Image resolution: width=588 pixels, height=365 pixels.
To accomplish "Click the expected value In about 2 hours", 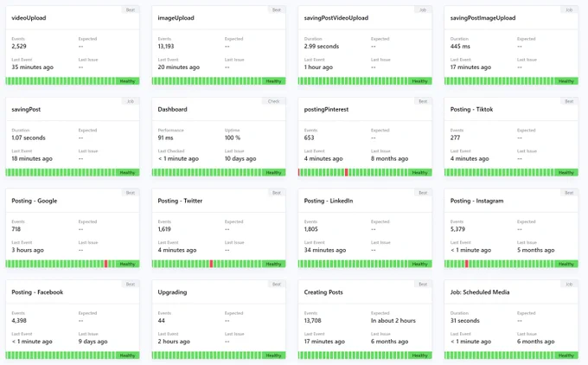I will coord(393,321).
